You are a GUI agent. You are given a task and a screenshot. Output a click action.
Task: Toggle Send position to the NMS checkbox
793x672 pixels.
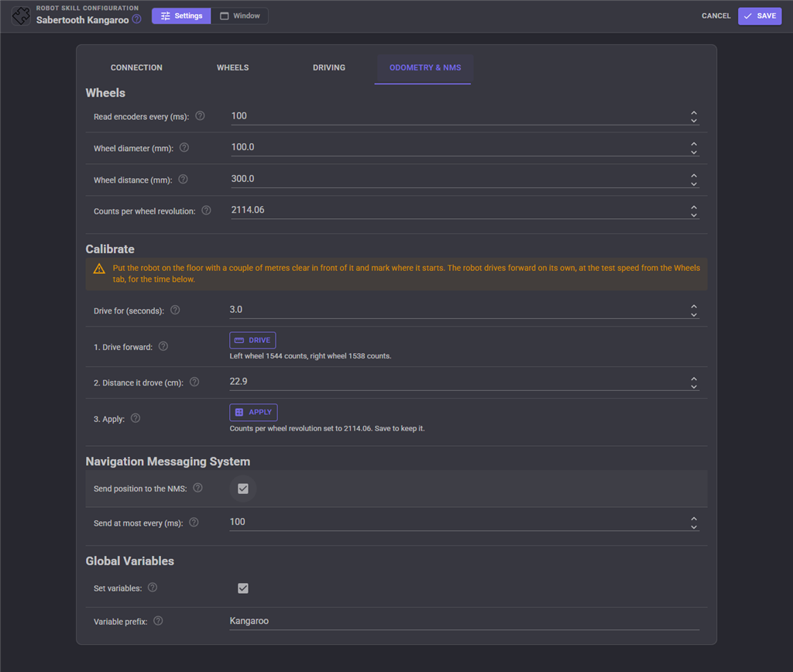click(242, 489)
